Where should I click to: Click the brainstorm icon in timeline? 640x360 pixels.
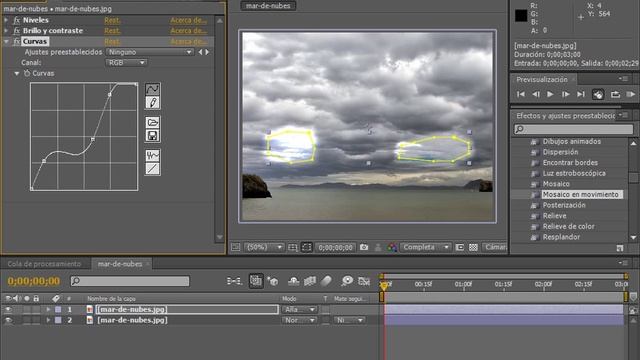click(x=347, y=281)
